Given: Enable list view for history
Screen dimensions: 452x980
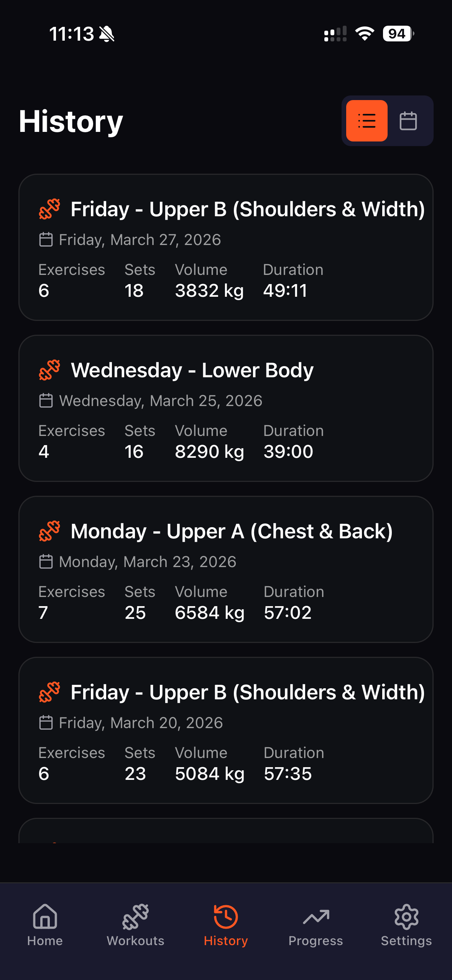Looking at the screenshot, I should click(367, 120).
